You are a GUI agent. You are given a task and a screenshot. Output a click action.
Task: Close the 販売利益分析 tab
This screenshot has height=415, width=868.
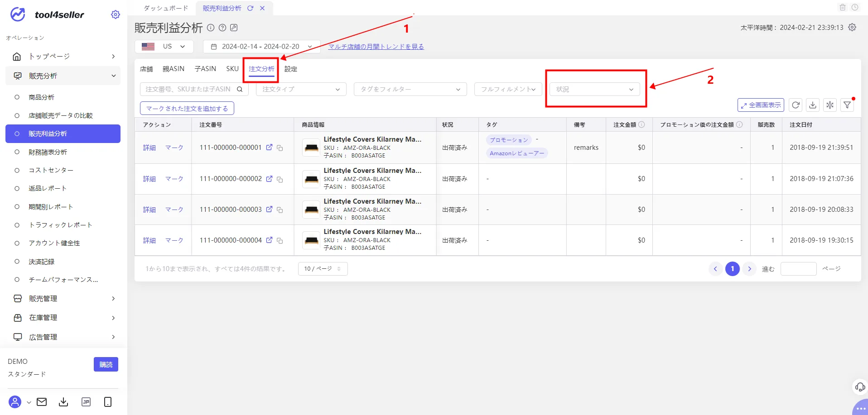pyautogui.click(x=262, y=8)
